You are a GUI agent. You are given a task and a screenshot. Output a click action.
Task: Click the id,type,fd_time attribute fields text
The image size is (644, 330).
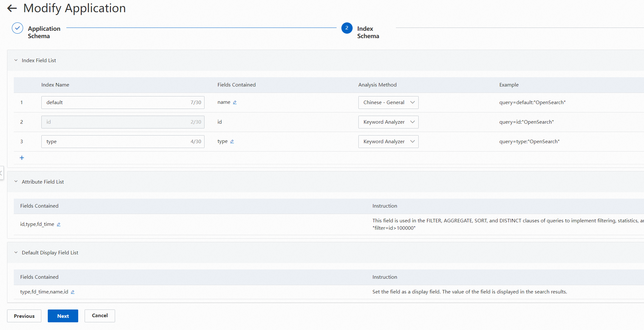(x=37, y=224)
